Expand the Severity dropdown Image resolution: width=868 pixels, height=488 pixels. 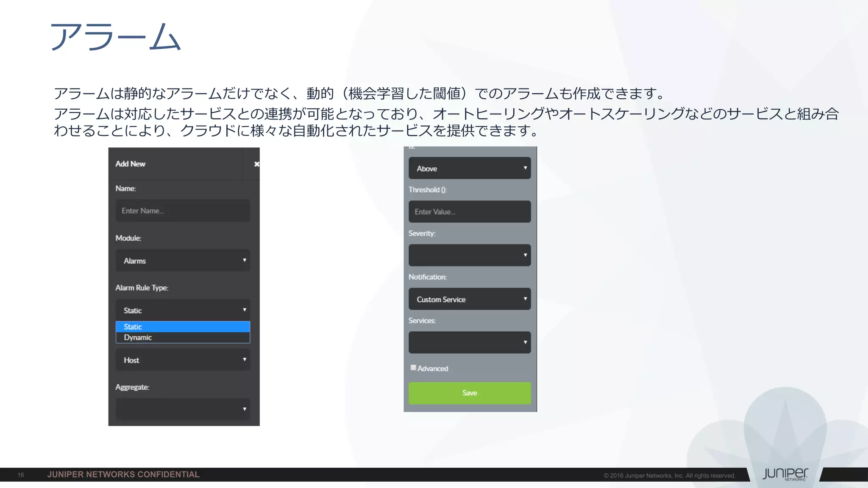pos(470,255)
